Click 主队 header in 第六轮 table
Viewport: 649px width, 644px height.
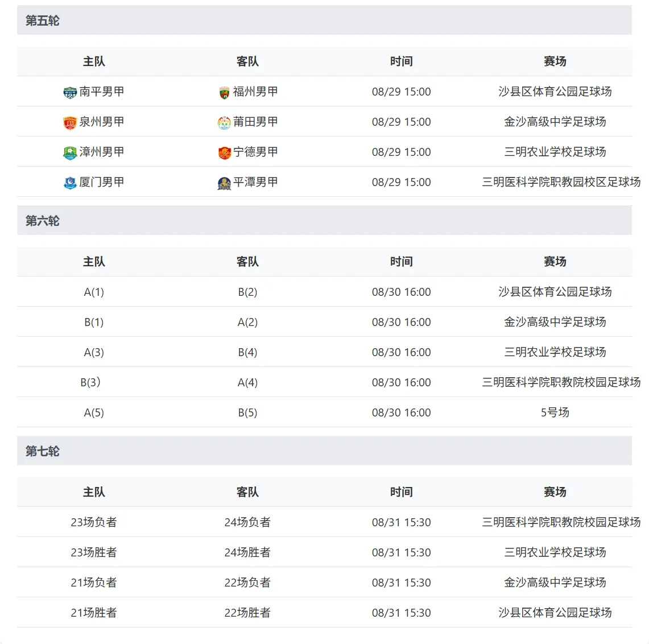pyautogui.click(x=94, y=262)
